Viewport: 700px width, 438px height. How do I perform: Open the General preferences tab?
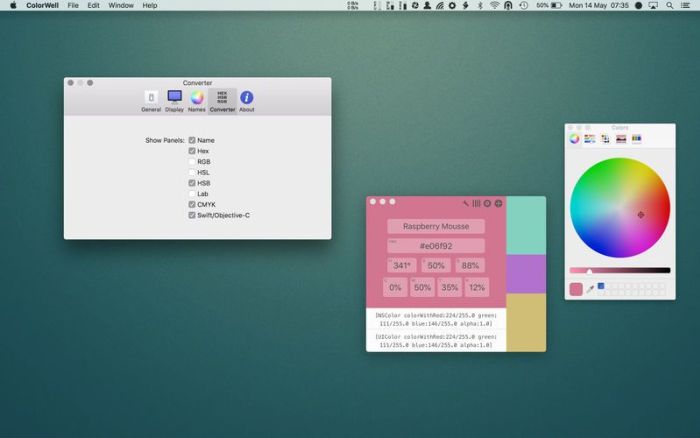point(151,100)
